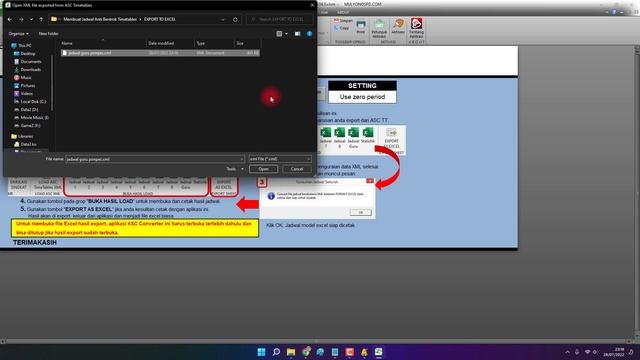Select Libraries in the navigation pane

(x=22, y=136)
